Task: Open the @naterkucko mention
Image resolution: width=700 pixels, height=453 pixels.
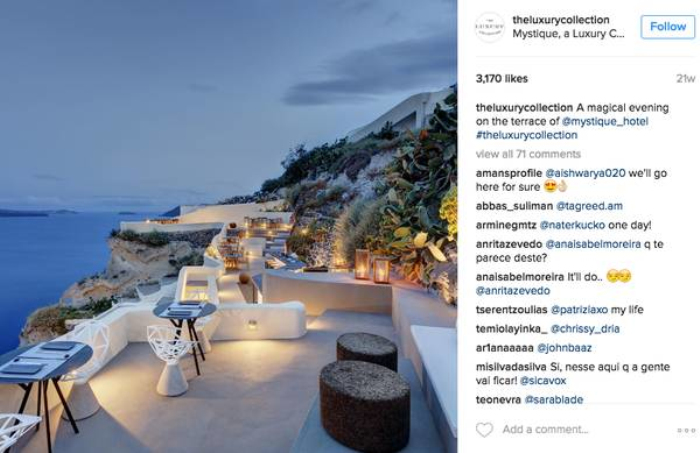Action: [x=572, y=225]
